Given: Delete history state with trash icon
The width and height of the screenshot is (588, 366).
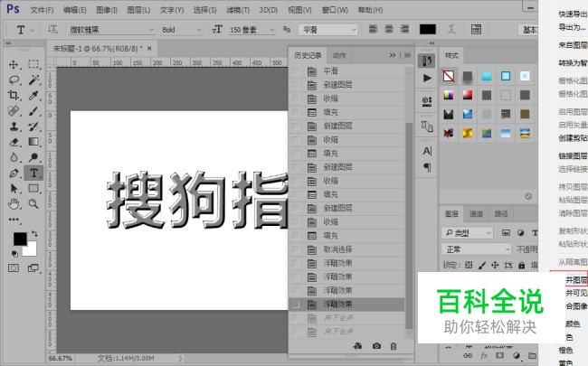Looking at the screenshot, I should [394, 346].
